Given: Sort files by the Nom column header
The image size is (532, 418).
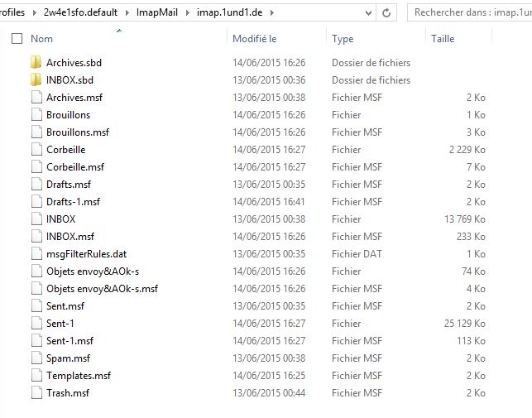Looking at the screenshot, I should point(41,39).
